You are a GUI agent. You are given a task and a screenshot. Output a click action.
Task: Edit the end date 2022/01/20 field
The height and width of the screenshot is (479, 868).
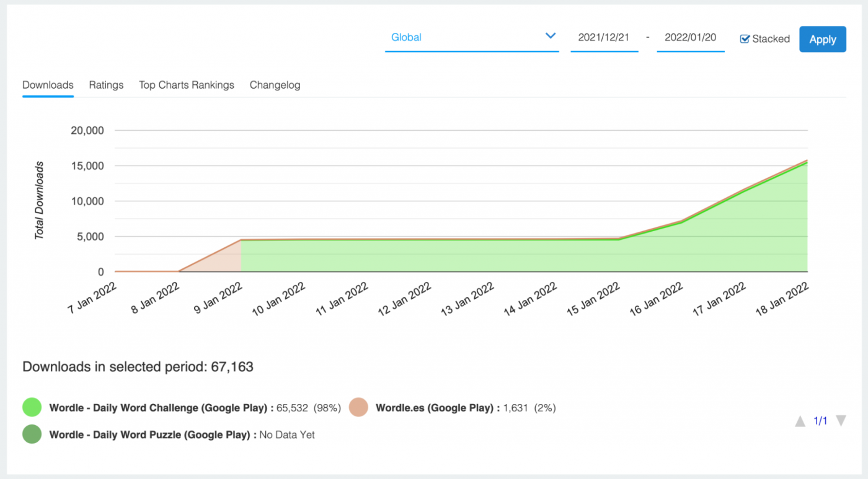tap(691, 38)
